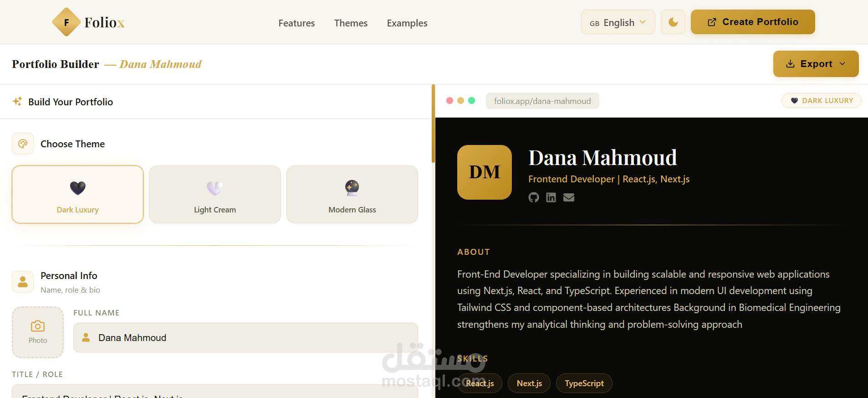Click the yellow window dot in preview
This screenshot has width=868, height=398.
click(460, 100)
